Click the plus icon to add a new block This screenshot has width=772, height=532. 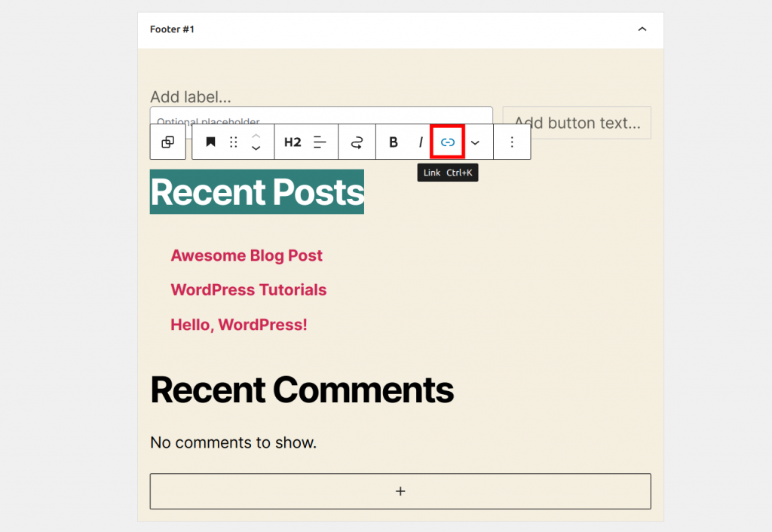click(400, 491)
